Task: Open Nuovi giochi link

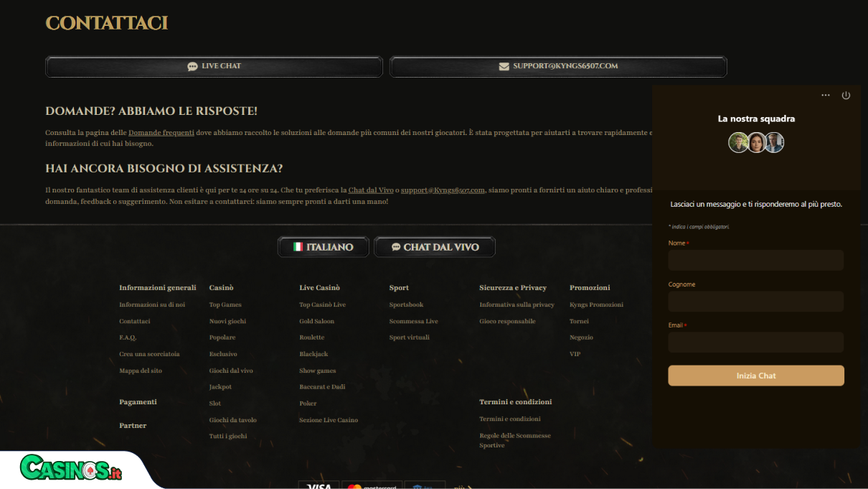Action: tap(227, 321)
